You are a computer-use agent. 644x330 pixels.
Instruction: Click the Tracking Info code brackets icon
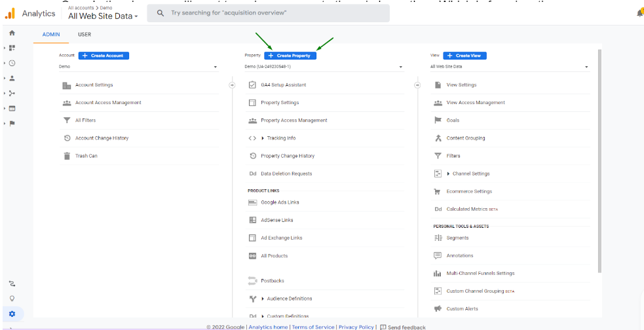pos(252,138)
